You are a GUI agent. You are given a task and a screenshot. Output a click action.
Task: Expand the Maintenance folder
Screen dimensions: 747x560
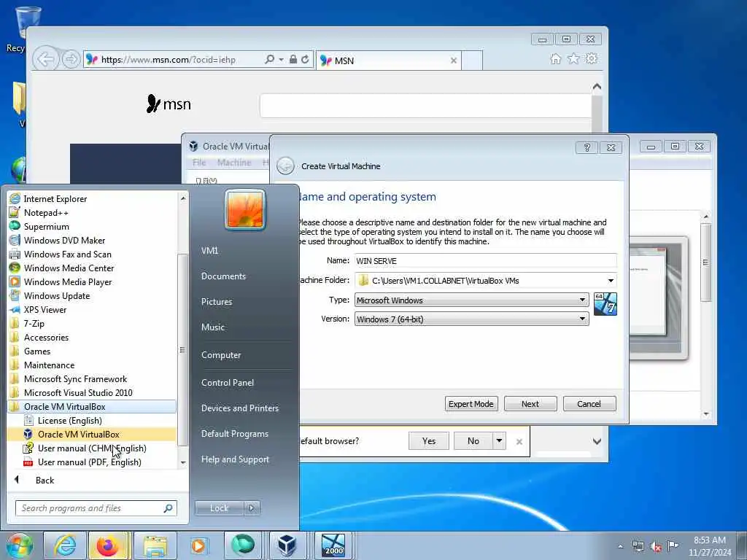point(49,365)
